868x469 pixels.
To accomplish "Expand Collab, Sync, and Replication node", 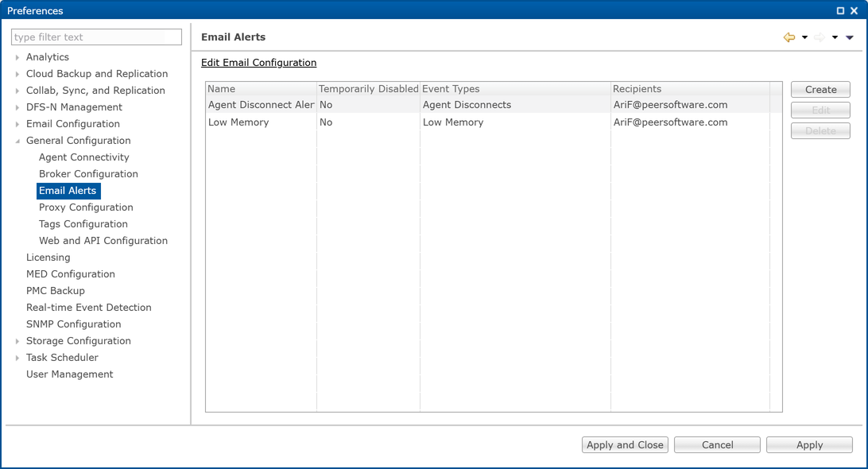I will coord(17,91).
